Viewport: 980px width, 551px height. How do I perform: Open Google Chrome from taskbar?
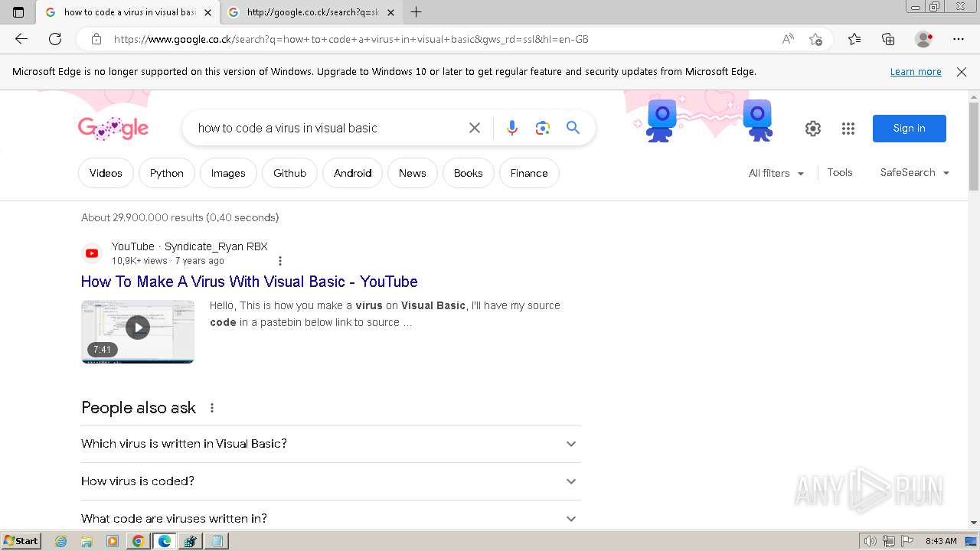[138, 541]
